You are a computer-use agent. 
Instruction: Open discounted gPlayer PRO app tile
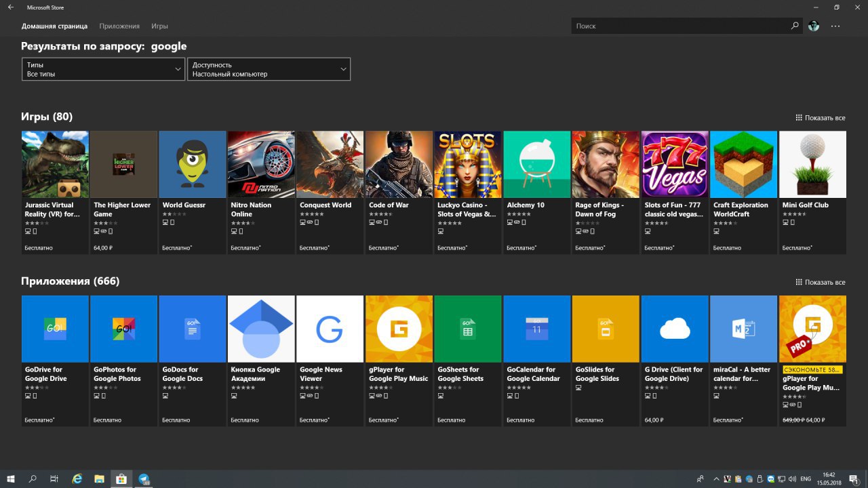tap(812, 361)
